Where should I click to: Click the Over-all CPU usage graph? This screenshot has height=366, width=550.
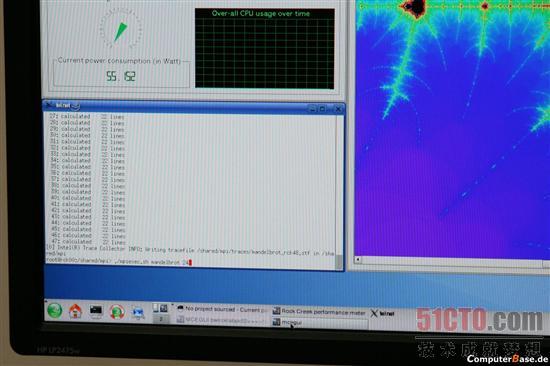[265, 48]
